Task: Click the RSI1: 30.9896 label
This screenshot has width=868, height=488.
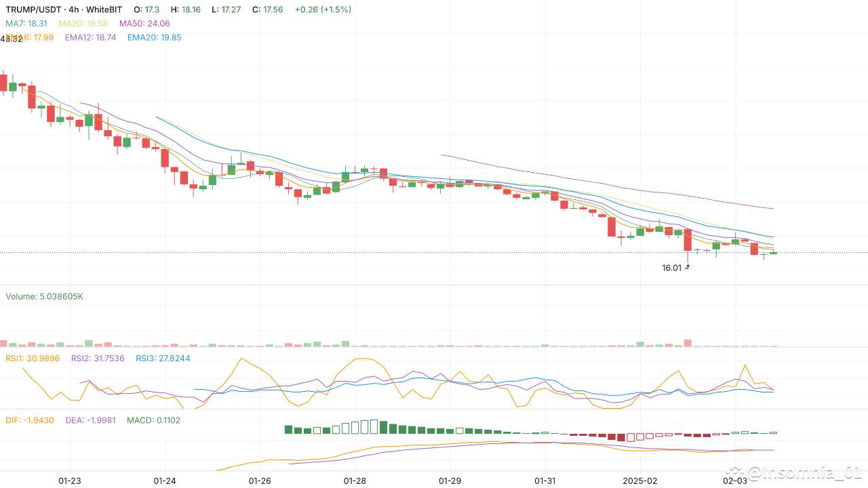Action: click(x=33, y=358)
